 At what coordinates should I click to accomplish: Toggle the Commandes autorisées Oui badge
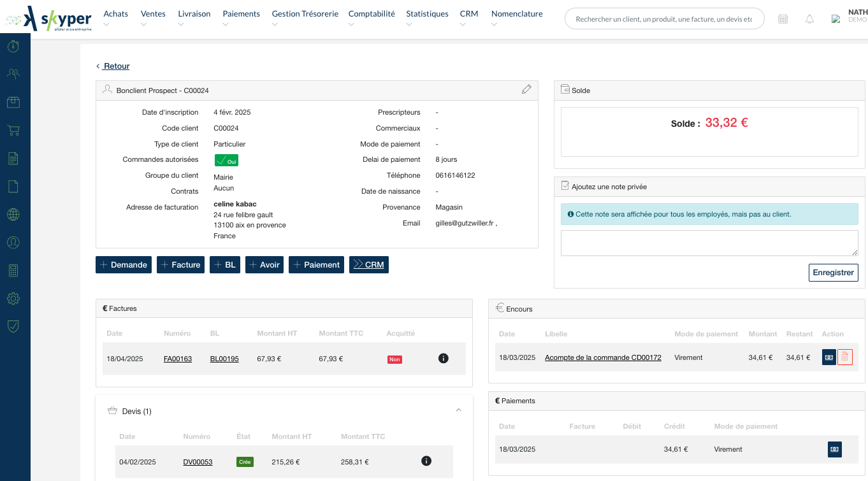point(226,161)
